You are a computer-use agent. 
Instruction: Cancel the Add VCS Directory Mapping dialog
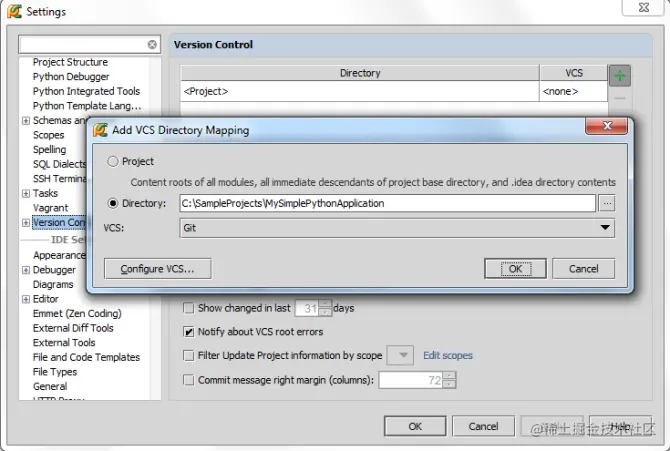tap(584, 269)
